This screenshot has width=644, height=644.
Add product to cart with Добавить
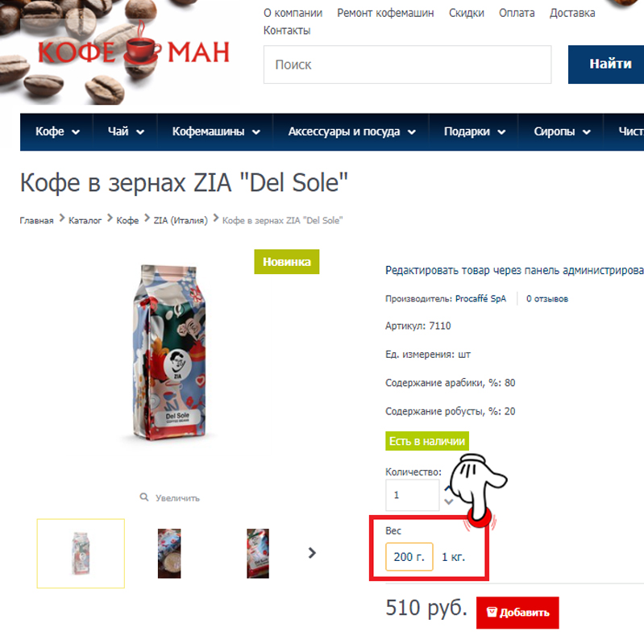tap(517, 613)
